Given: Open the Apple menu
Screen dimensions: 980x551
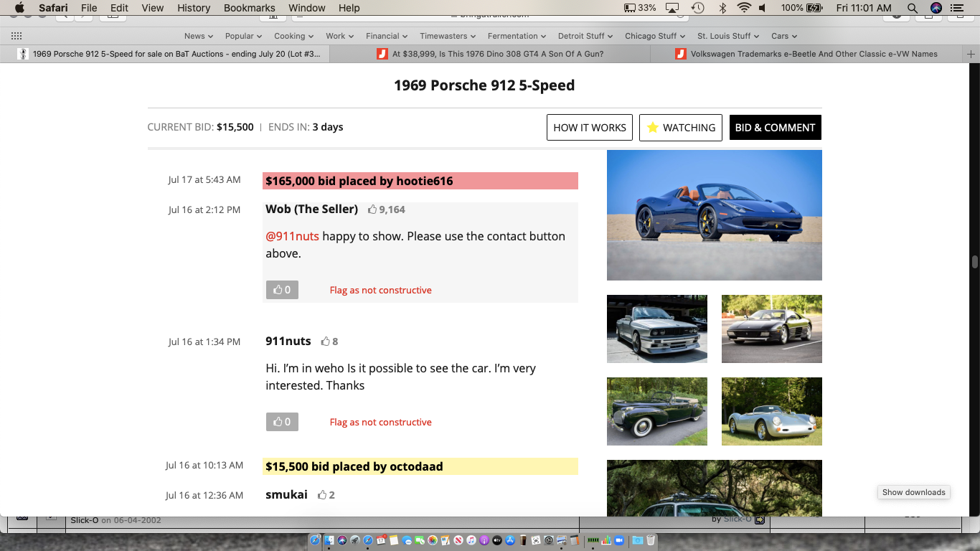Looking at the screenshot, I should pos(19,8).
